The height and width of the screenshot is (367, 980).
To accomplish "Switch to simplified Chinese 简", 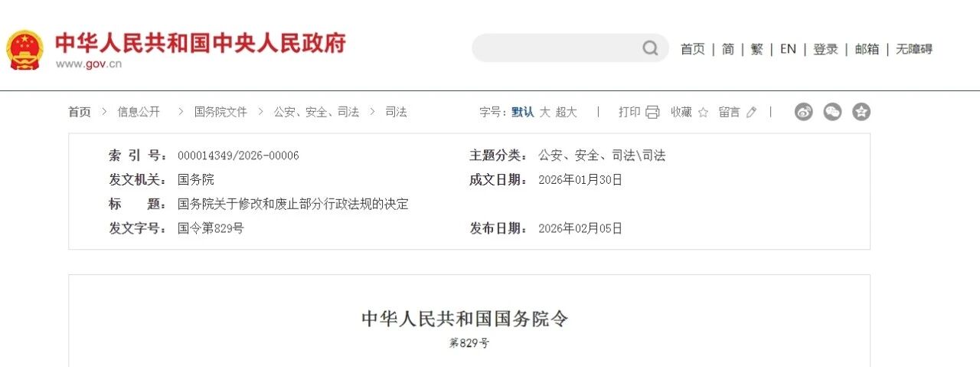I will 728,49.
